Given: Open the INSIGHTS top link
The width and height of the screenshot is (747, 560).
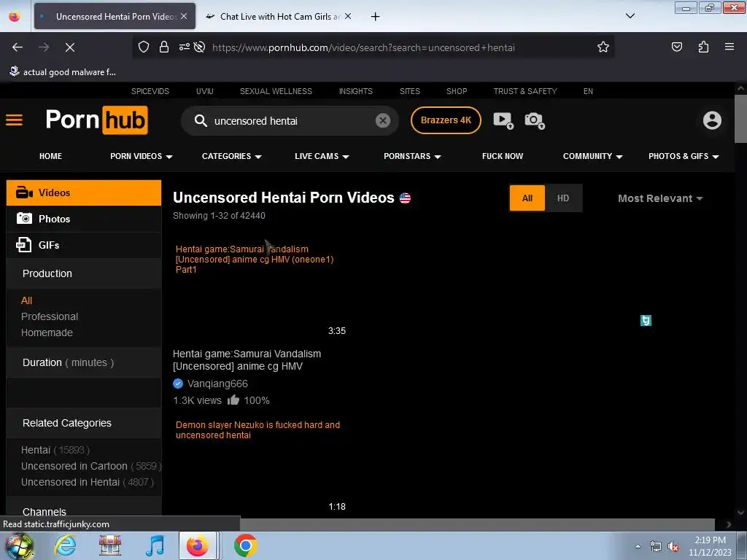Looking at the screenshot, I should (356, 91).
